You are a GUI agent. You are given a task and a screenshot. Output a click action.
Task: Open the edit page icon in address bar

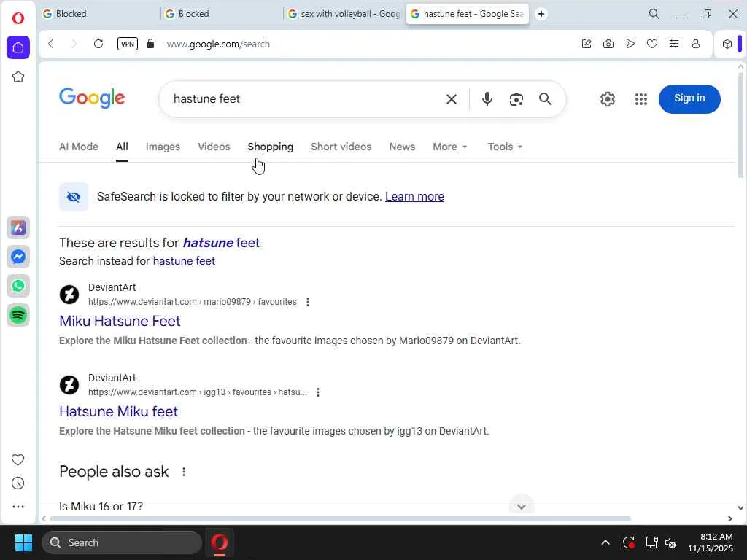tap(587, 44)
